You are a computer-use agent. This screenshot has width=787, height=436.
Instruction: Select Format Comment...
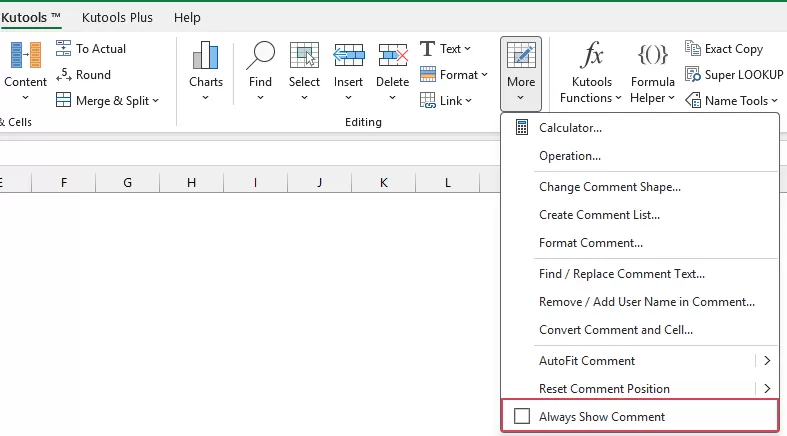click(x=640, y=243)
